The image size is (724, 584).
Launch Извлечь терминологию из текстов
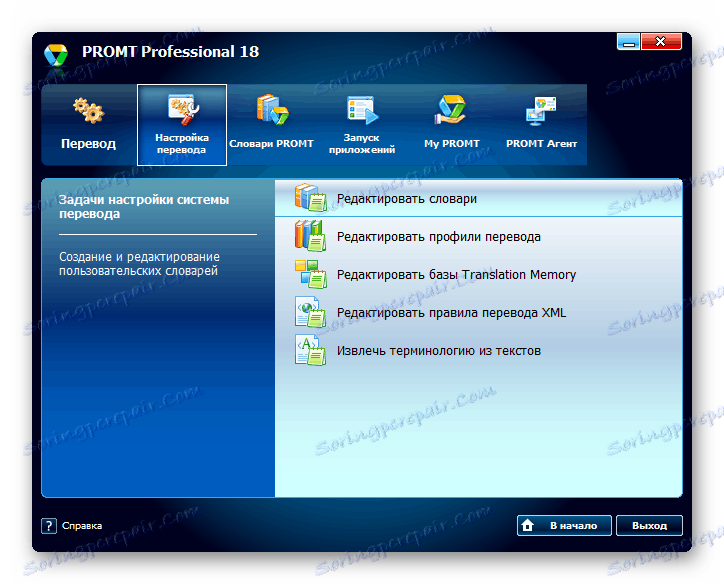tap(478, 351)
